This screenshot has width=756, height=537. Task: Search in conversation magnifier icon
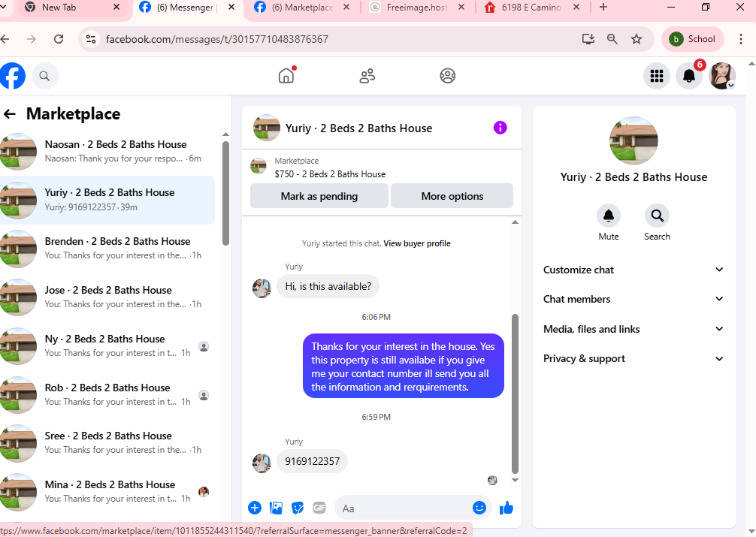(x=657, y=216)
